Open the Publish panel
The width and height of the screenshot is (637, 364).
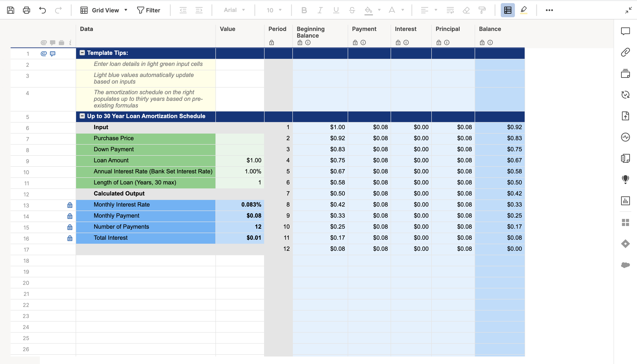click(x=625, y=116)
